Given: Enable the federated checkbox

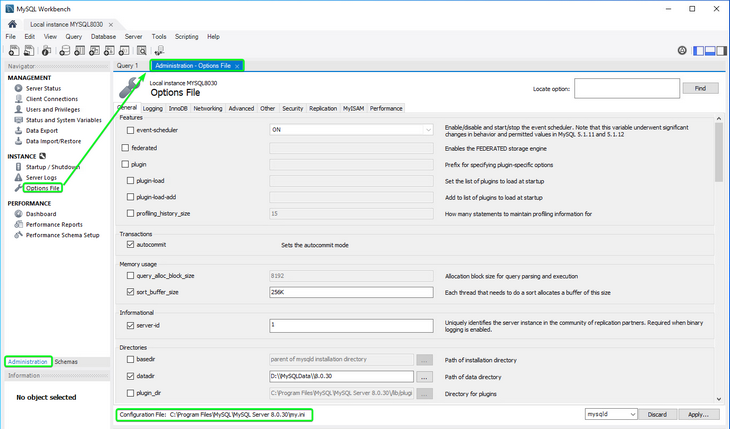Looking at the screenshot, I should coord(125,148).
